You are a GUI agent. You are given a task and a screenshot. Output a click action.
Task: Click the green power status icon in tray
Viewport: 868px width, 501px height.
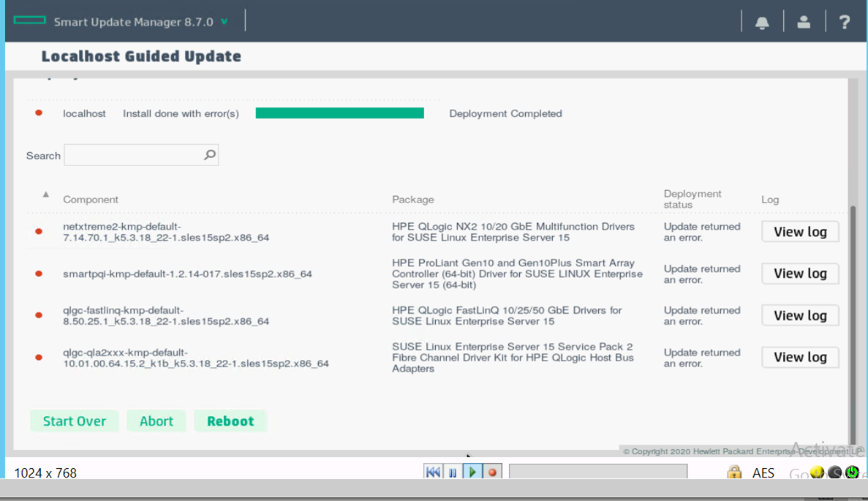point(850,472)
